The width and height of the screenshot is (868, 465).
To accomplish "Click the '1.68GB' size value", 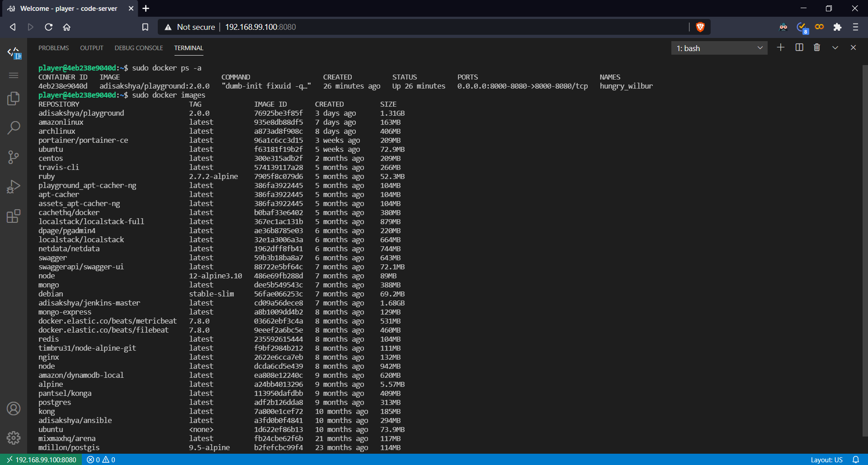I will [392, 303].
